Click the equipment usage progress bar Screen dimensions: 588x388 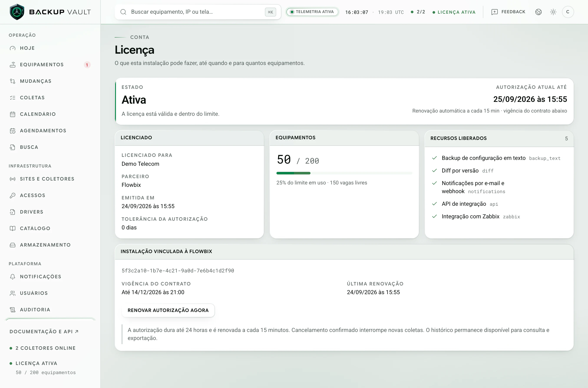[x=344, y=173]
